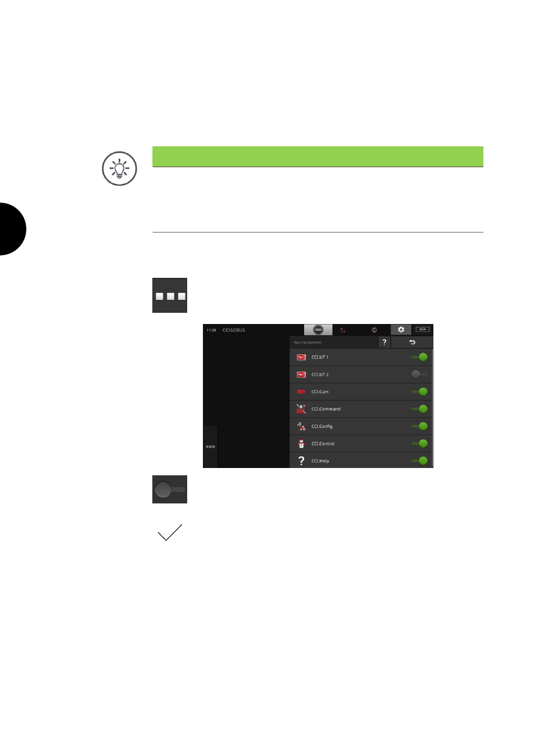
Task: Click the CCI.Cam camera icon
Action: pos(301,391)
